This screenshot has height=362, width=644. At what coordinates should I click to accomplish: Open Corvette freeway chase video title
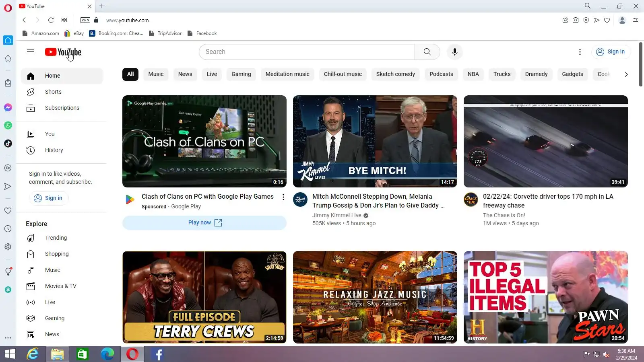(x=548, y=201)
